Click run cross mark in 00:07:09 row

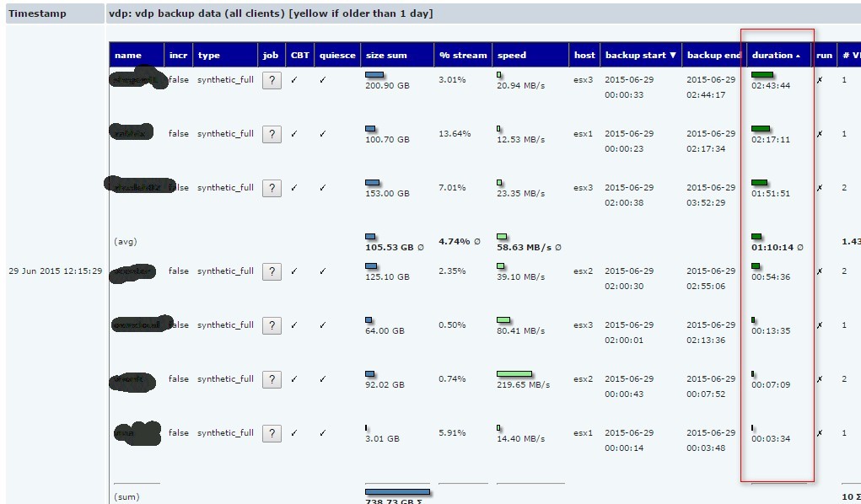820,378
